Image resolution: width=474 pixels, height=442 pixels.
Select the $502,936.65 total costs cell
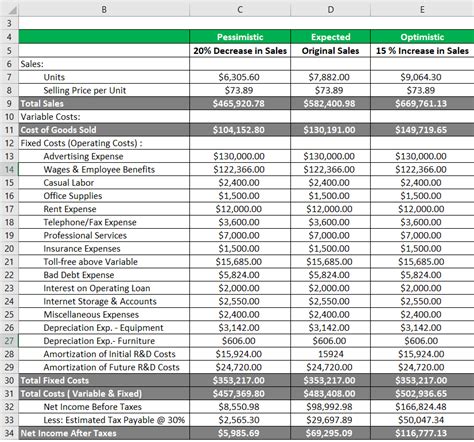[x=422, y=394]
